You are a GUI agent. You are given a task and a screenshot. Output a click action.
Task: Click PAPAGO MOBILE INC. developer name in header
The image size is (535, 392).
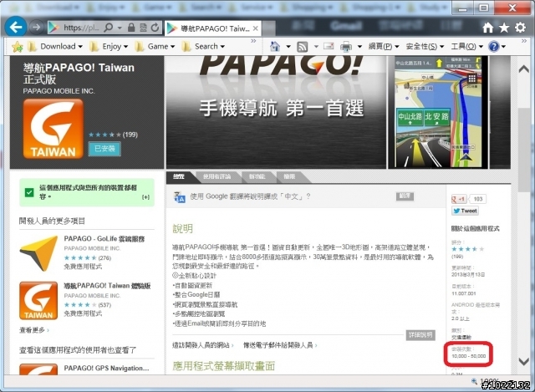point(59,91)
